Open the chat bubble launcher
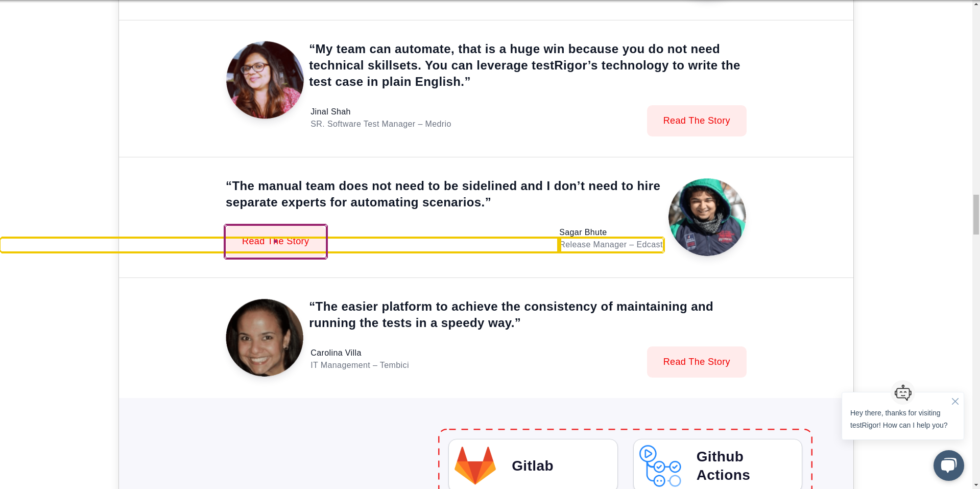Viewport: 980px width, 489px height. 948,465
